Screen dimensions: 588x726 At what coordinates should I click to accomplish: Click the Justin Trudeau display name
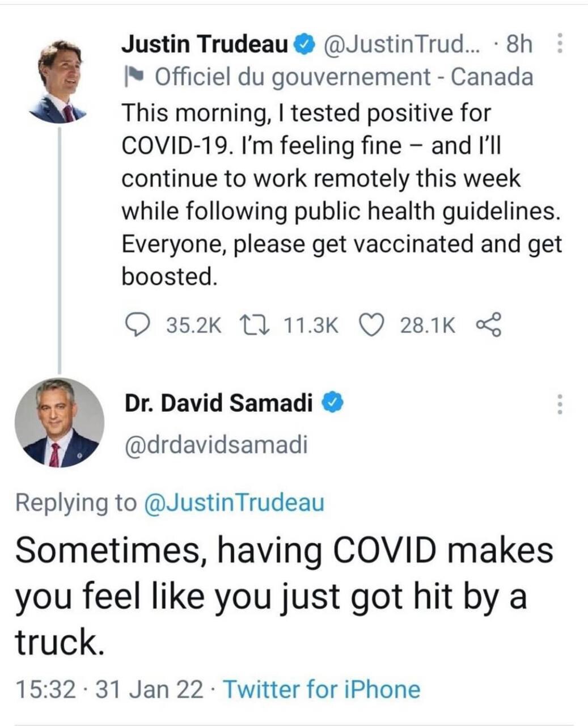(205, 45)
